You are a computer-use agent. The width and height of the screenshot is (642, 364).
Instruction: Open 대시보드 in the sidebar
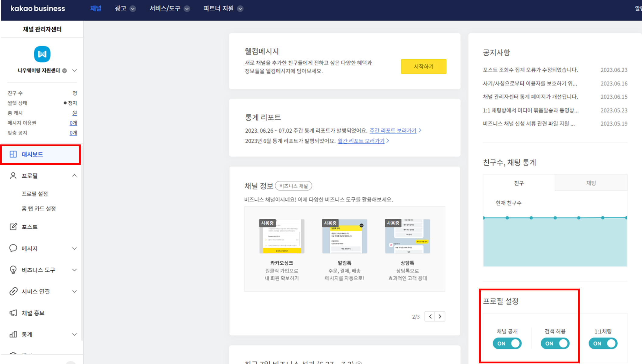point(40,154)
